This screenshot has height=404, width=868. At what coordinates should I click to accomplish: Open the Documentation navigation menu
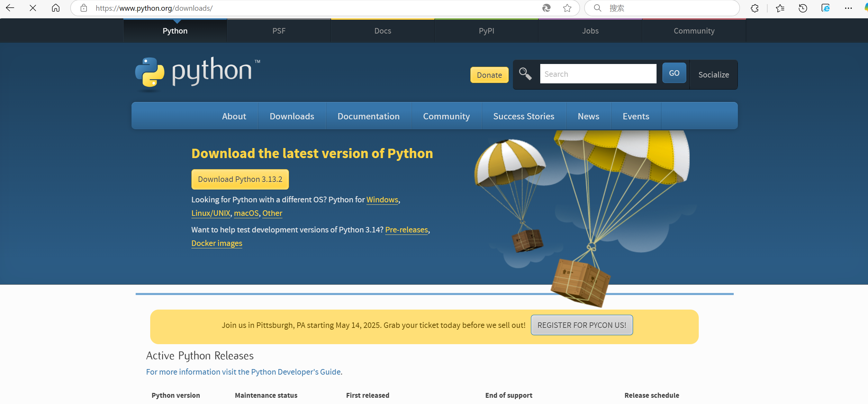pos(368,116)
